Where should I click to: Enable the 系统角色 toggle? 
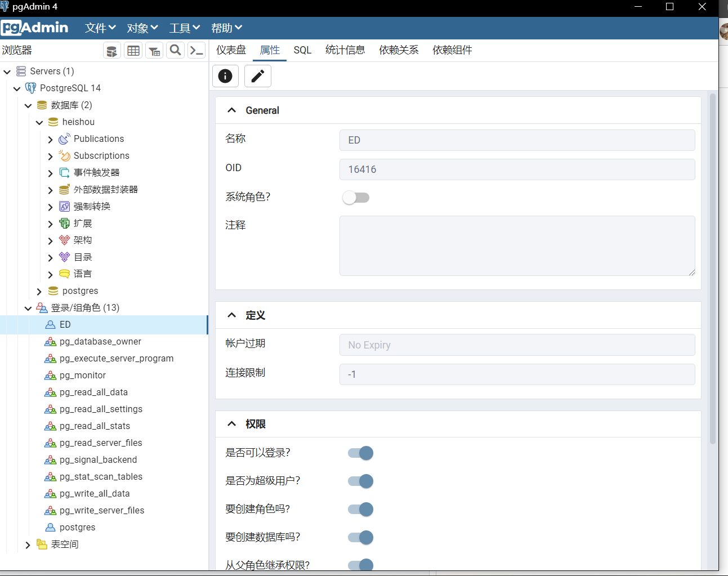click(356, 198)
